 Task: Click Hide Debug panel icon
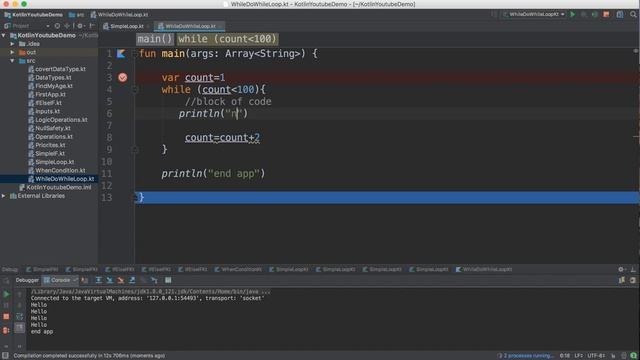633,269
